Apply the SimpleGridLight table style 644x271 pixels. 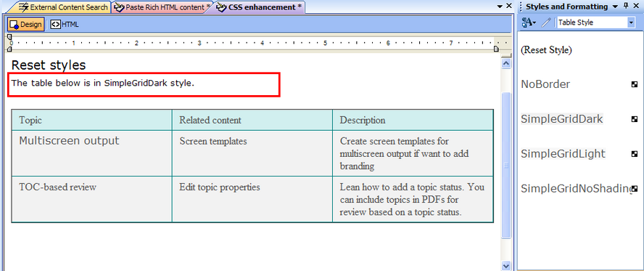pyautogui.click(x=563, y=154)
